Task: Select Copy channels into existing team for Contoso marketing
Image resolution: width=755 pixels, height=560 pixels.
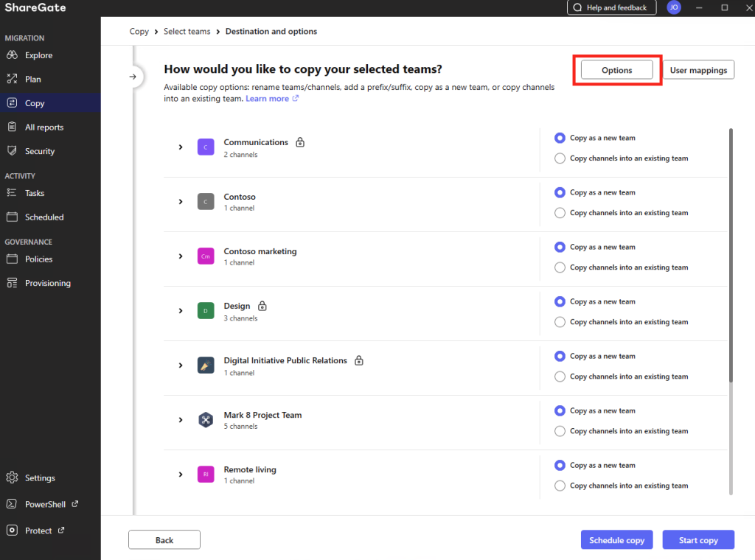Action: click(x=560, y=267)
